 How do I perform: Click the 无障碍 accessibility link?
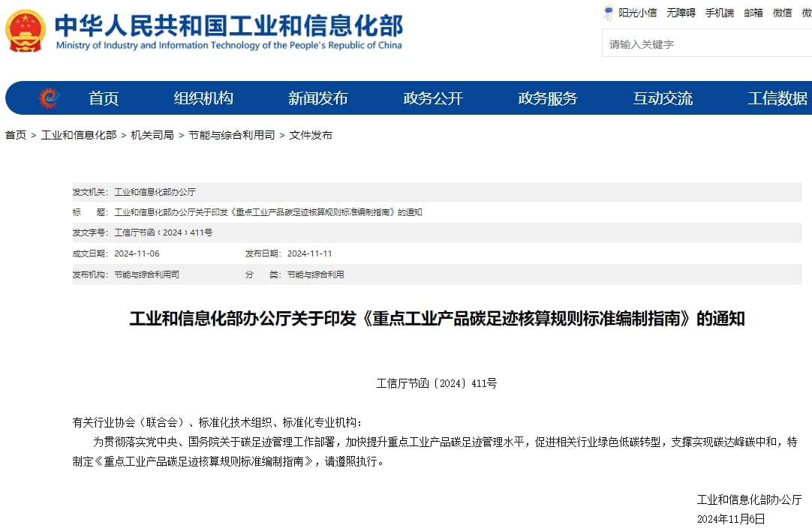[681, 13]
